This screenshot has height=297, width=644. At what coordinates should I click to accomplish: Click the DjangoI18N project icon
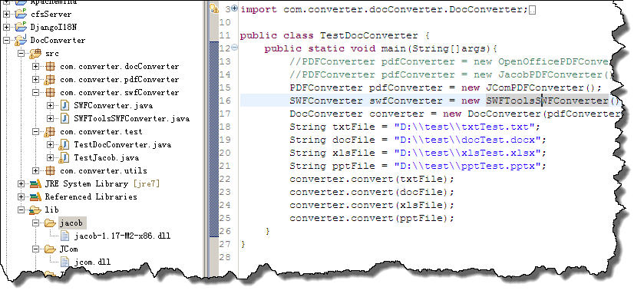point(21,27)
